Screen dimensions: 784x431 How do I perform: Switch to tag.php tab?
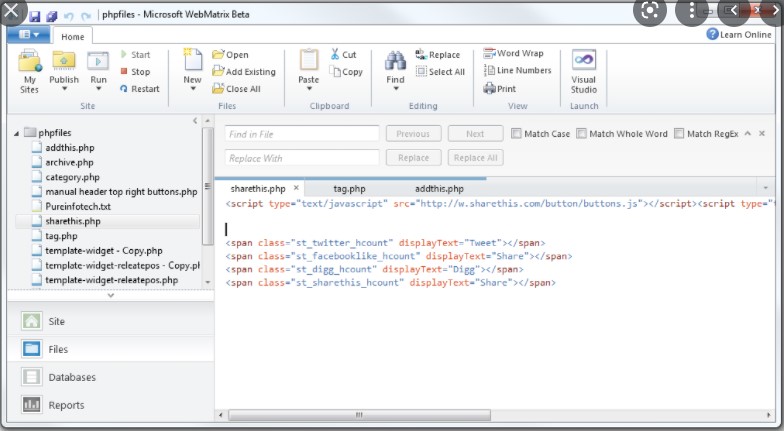pyautogui.click(x=349, y=188)
